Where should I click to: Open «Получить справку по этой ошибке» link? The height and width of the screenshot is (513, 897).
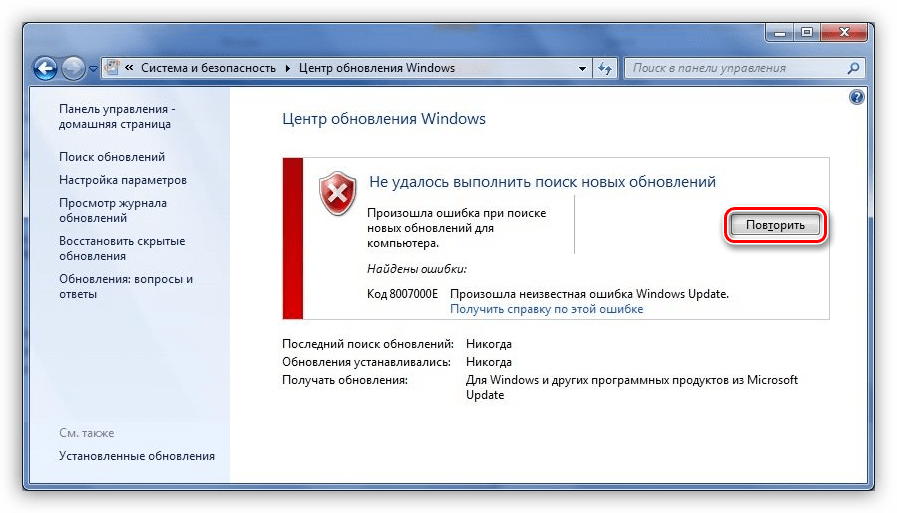click(x=546, y=309)
